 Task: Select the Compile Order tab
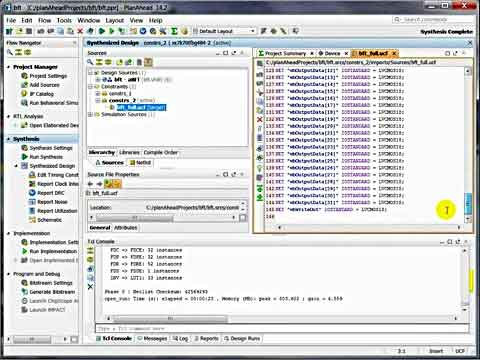[x=161, y=152]
